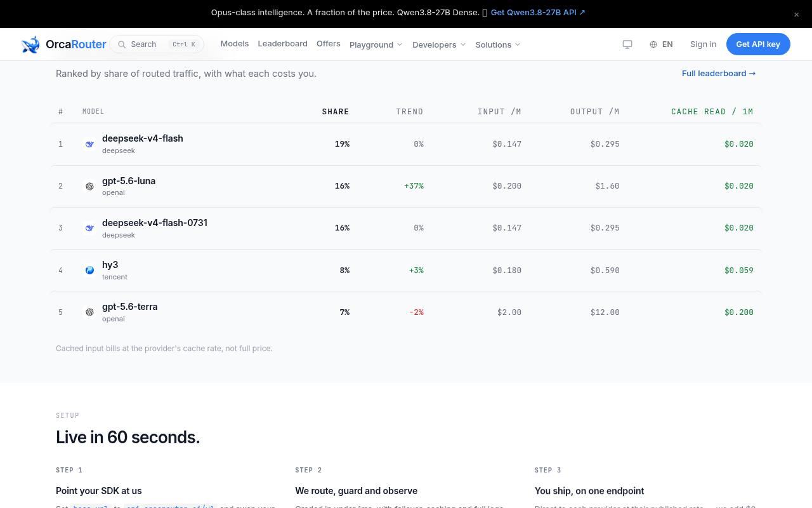Image resolution: width=812 pixels, height=508 pixels.
Task: Click the MODEL column header
Action: [93, 112]
